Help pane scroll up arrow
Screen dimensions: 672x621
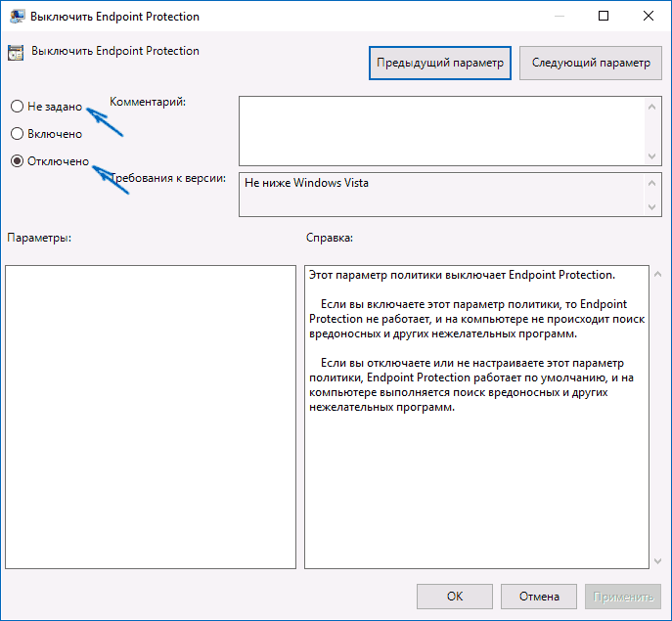658,274
